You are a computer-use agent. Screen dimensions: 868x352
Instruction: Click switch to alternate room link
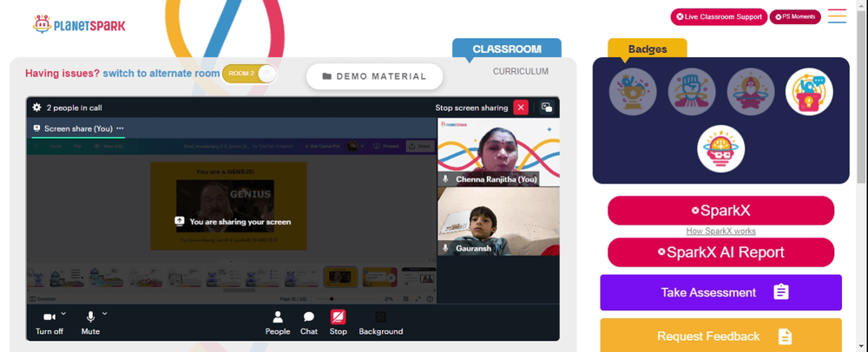[161, 73]
